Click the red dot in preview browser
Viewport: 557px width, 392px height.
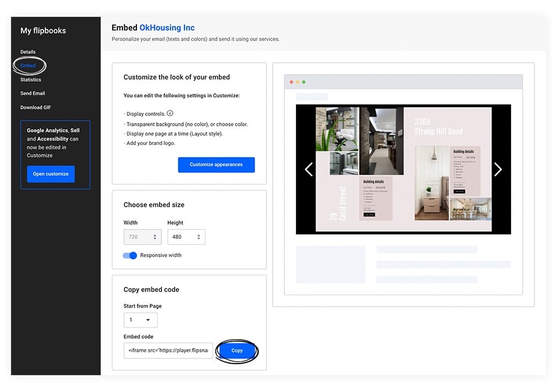[291, 82]
